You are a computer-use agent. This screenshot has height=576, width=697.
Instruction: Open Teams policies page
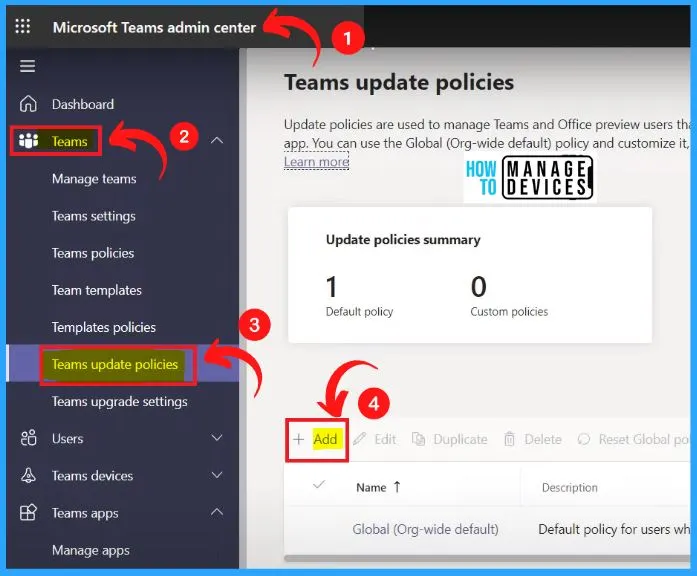tap(93, 253)
